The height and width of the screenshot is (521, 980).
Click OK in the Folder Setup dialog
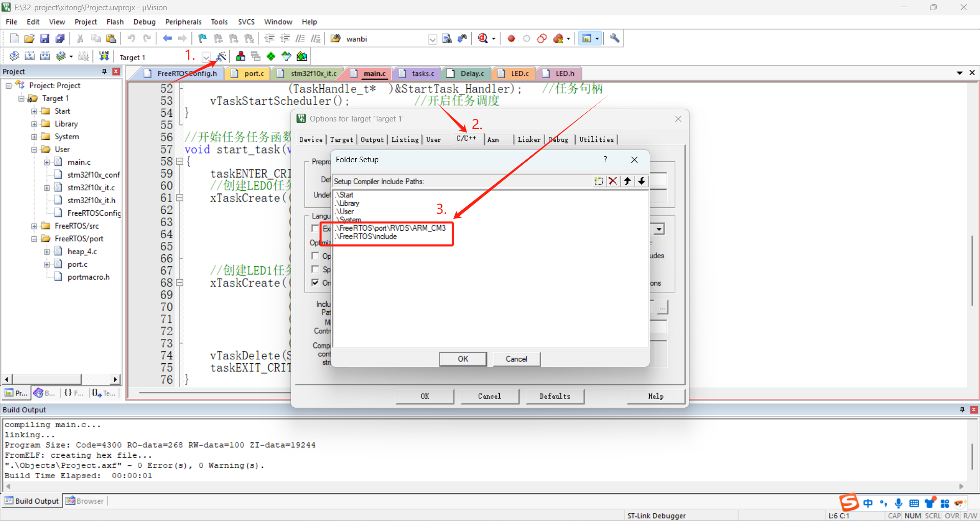point(463,359)
